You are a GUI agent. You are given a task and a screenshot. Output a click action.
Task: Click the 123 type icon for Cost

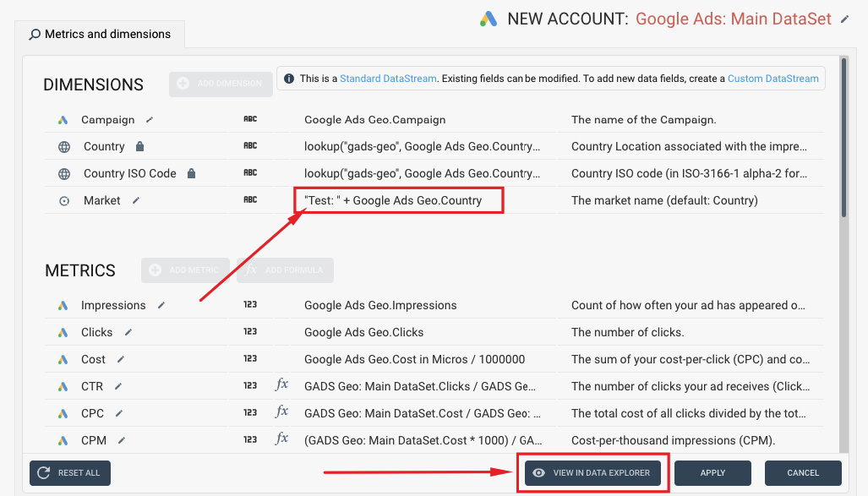point(250,359)
